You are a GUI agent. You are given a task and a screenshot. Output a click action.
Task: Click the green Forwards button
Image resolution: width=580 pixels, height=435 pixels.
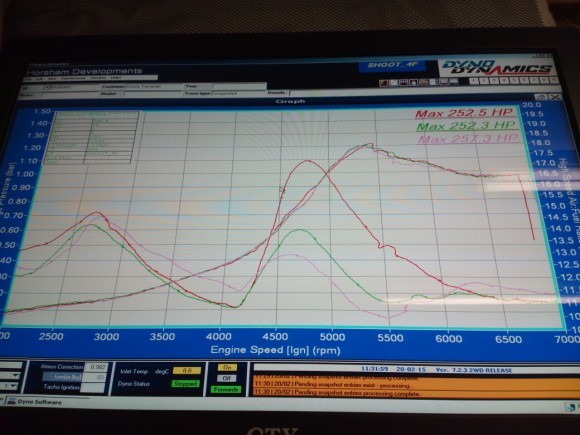click(226, 390)
